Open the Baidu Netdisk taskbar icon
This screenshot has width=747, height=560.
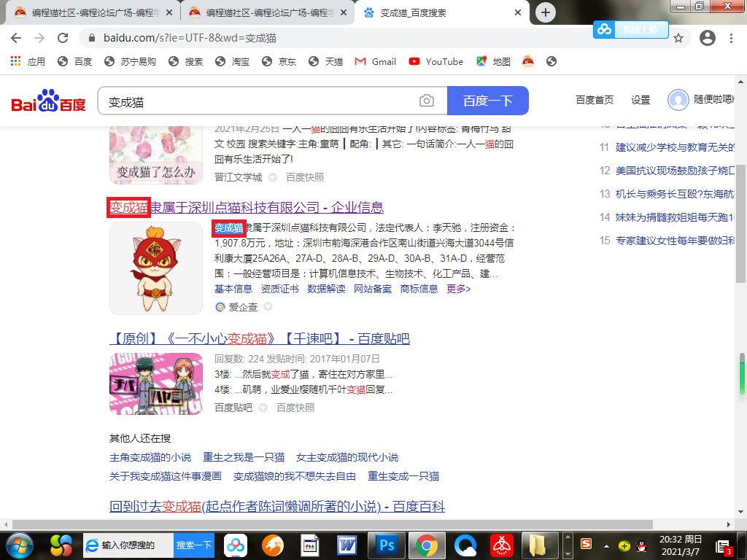[236, 545]
